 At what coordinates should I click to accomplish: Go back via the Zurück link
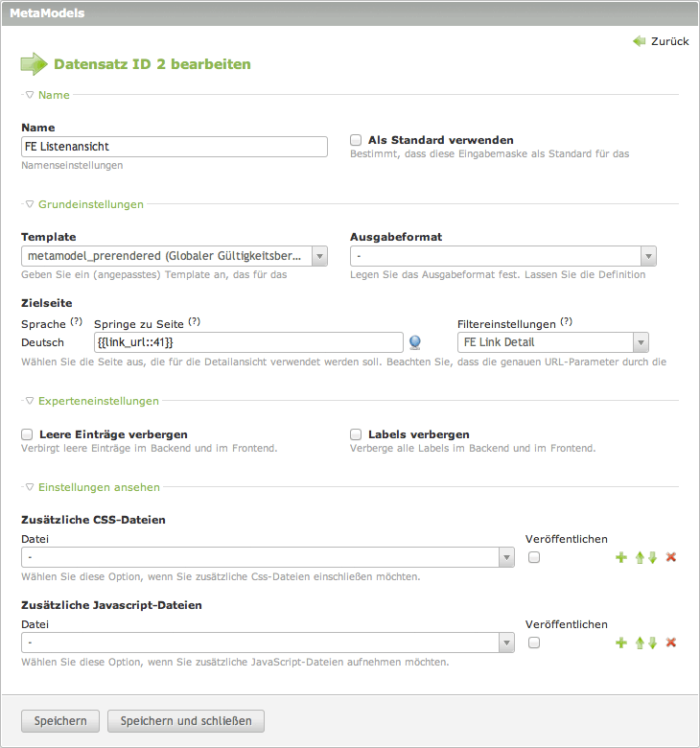662,41
